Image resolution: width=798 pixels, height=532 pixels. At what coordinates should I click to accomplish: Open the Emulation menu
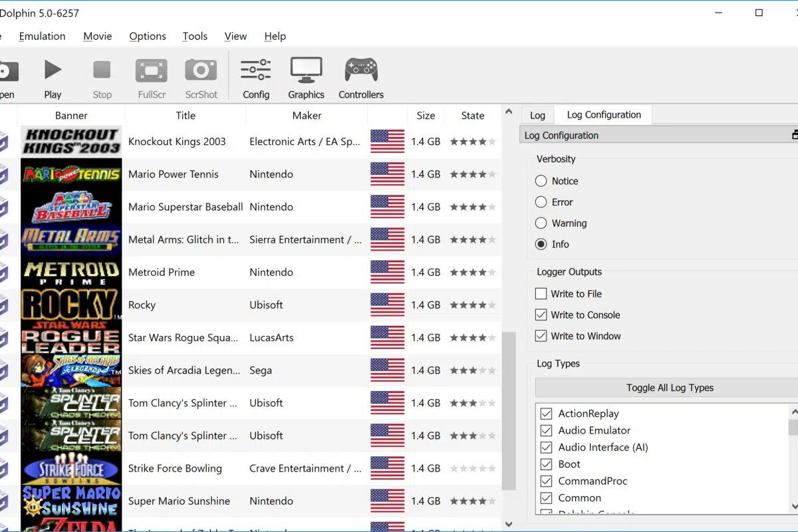pos(42,37)
